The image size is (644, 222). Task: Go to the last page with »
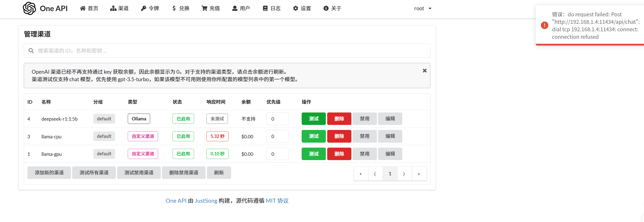coord(419,174)
